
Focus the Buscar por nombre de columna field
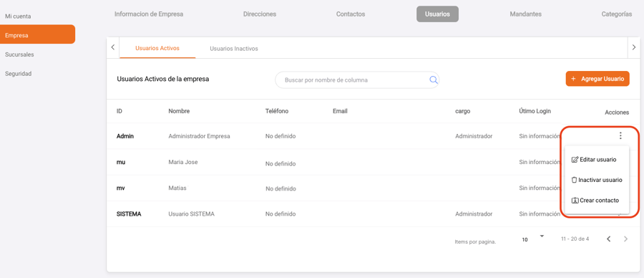pyautogui.click(x=356, y=80)
